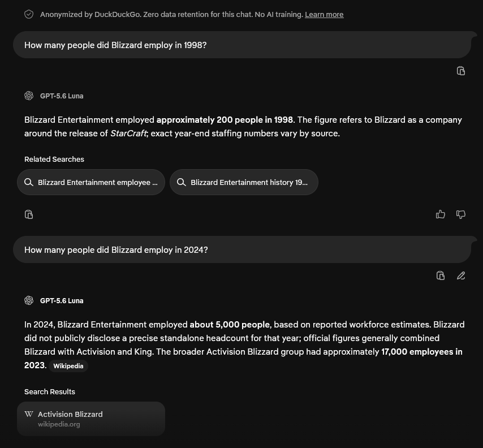Edit the 2024 Blizzard question
Screen dimensions: 483x448
coord(460,275)
